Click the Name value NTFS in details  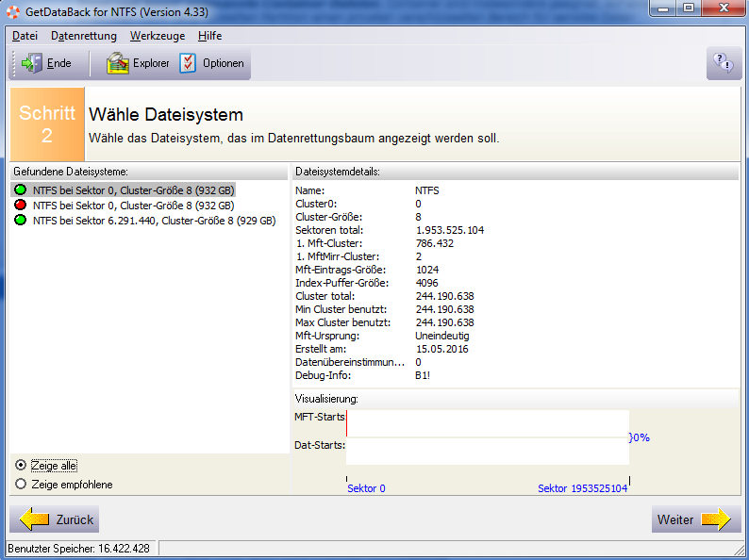click(x=427, y=190)
